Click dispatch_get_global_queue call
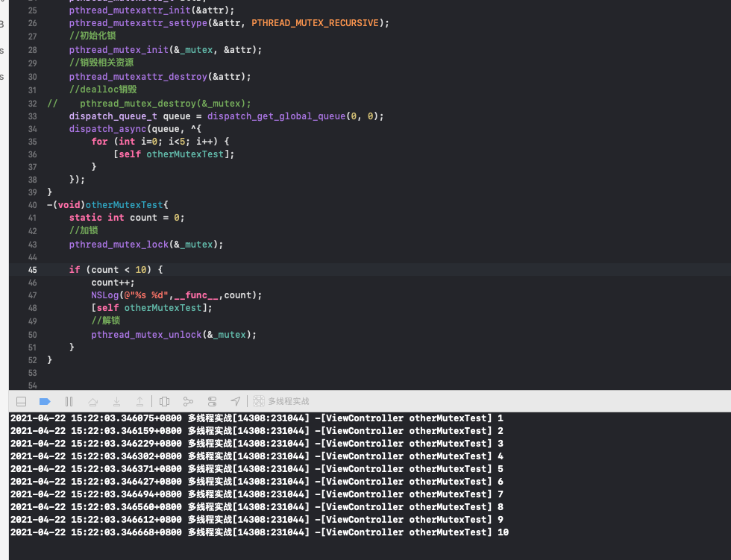Viewport: 731px width, 560px height. pos(277,116)
